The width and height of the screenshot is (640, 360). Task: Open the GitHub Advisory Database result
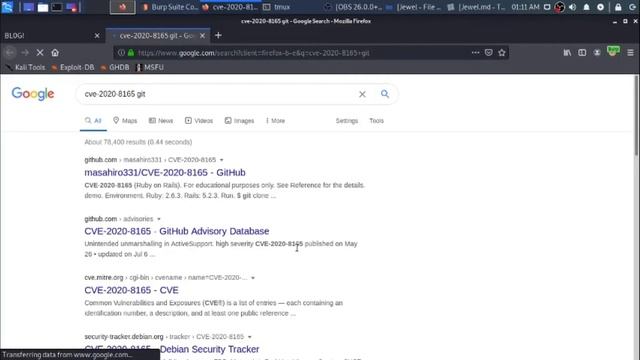[177, 231]
